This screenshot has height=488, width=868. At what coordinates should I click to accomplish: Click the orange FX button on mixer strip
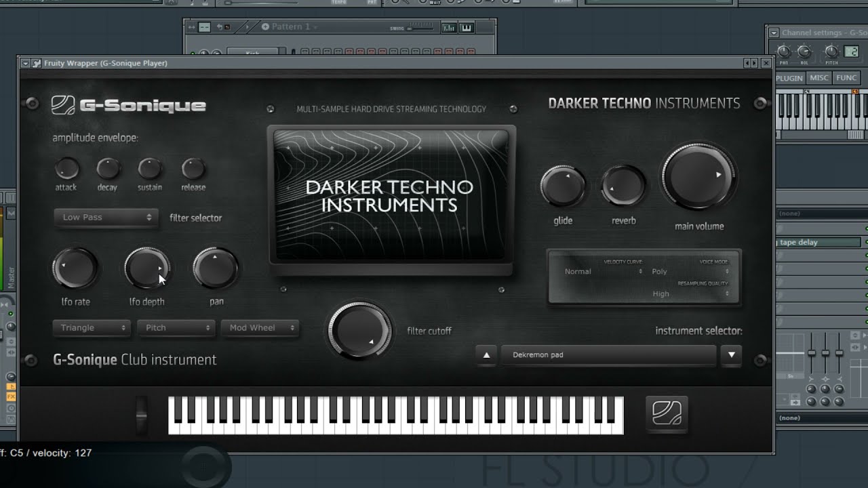click(x=11, y=395)
